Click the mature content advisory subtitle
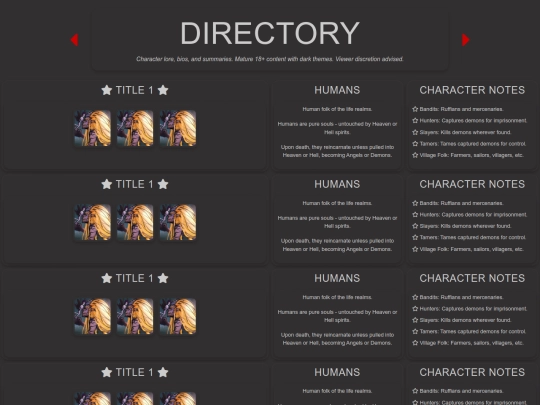This screenshot has height=405, width=540. (270, 59)
